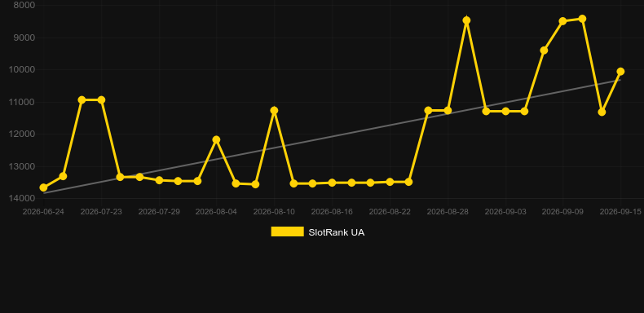
Task: Select the data point above 2026-09-03
Action: coord(505,112)
